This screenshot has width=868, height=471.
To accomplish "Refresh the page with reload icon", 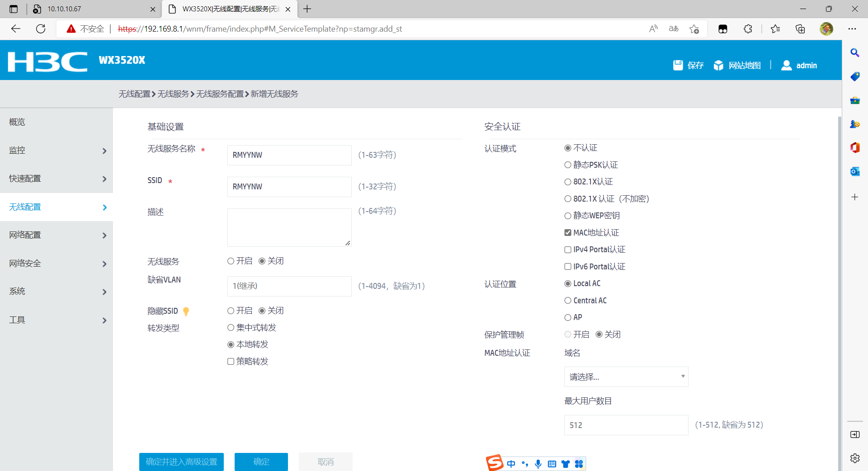I will [x=41, y=29].
